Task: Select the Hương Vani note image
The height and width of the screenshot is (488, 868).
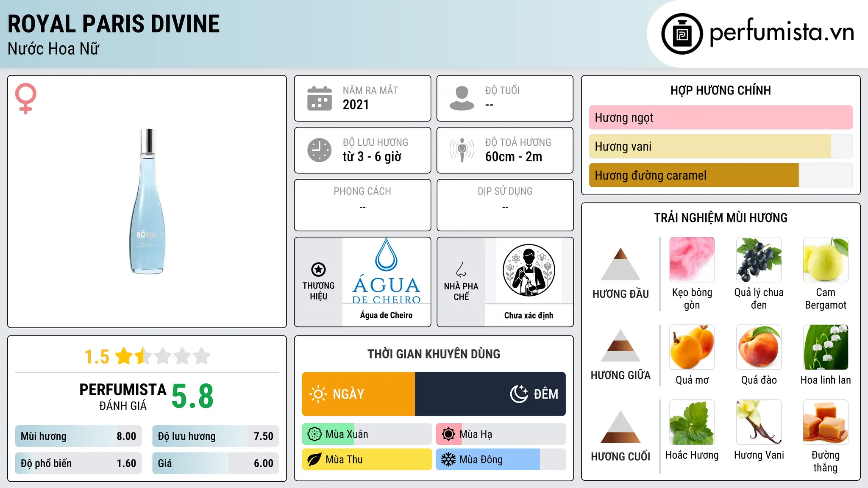Action: click(x=759, y=422)
